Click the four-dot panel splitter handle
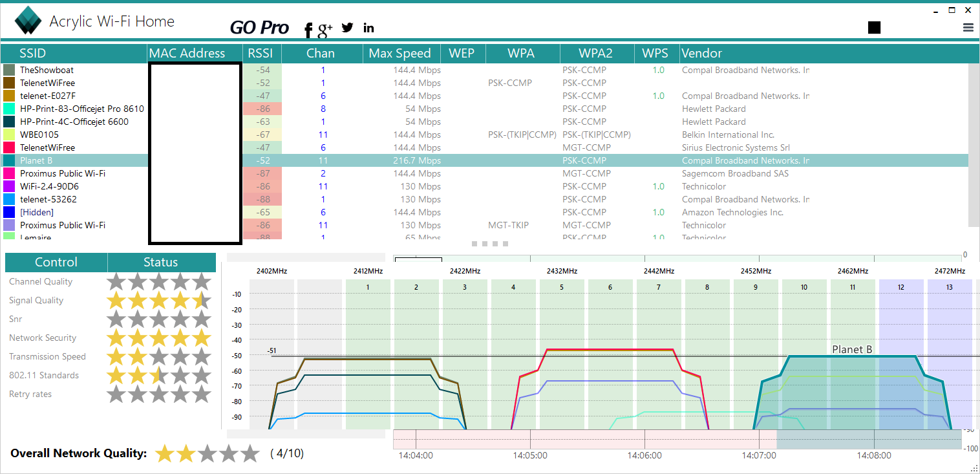This screenshot has height=474, width=980. 490,244
